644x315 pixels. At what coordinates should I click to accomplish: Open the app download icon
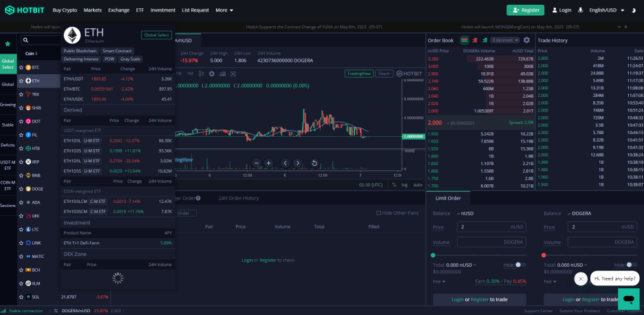tap(580, 10)
